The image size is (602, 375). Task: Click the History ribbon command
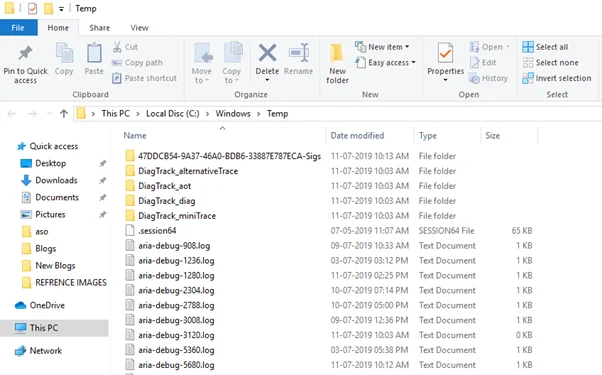(488, 78)
